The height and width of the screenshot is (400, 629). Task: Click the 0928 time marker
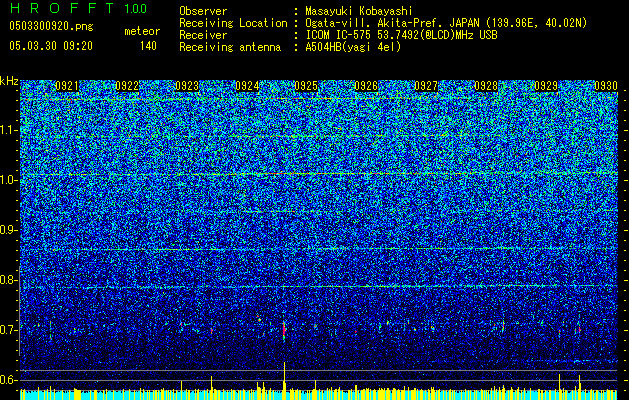[x=486, y=86]
